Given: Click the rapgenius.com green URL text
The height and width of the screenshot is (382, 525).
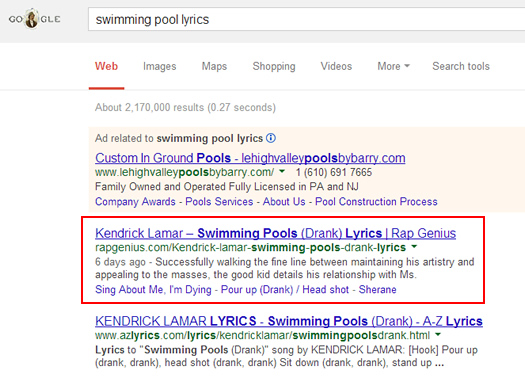Looking at the screenshot, I should 250,247.
